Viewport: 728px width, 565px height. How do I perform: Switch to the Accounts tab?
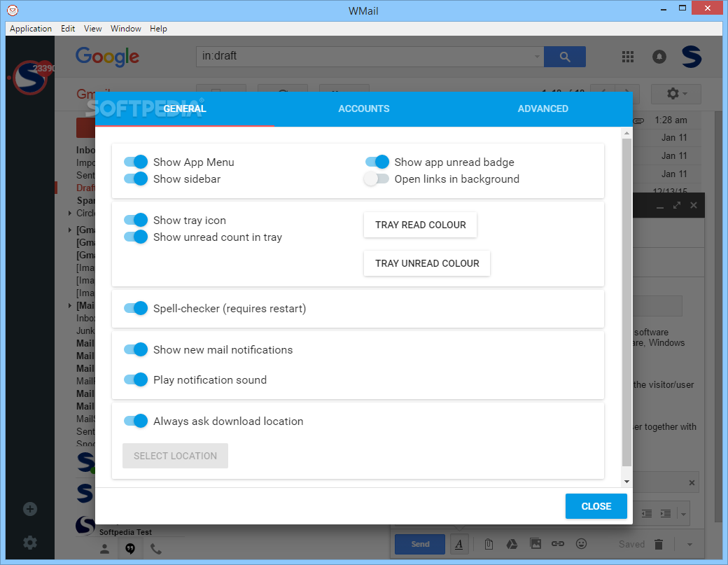click(x=364, y=109)
